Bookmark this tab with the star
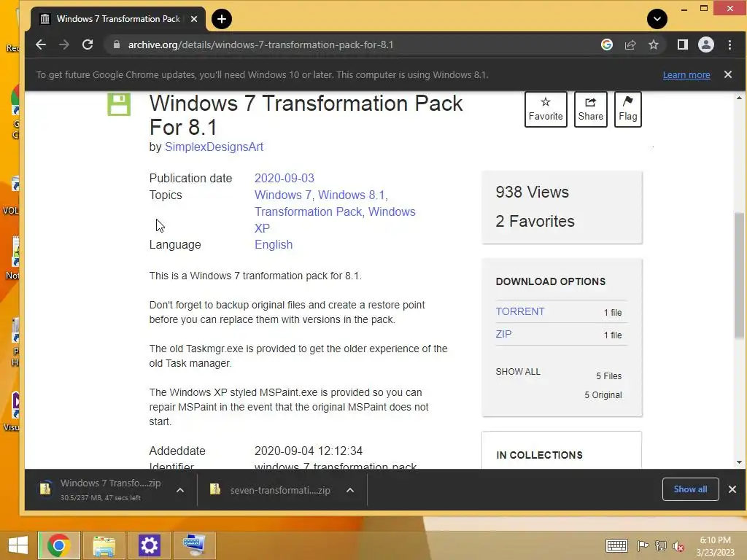The height and width of the screenshot is (560, 747). 653,44
